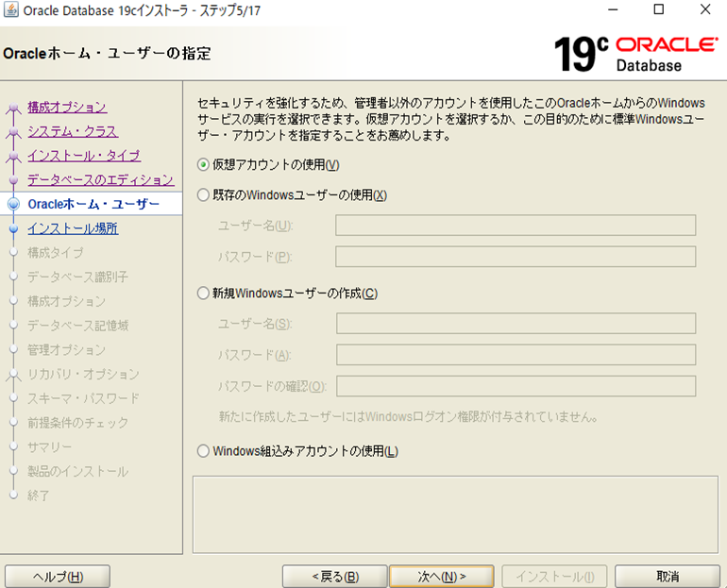The image size is (727, 588).
Task: Click the existing user ユーザー名(U) field
Action: (516, 225)
